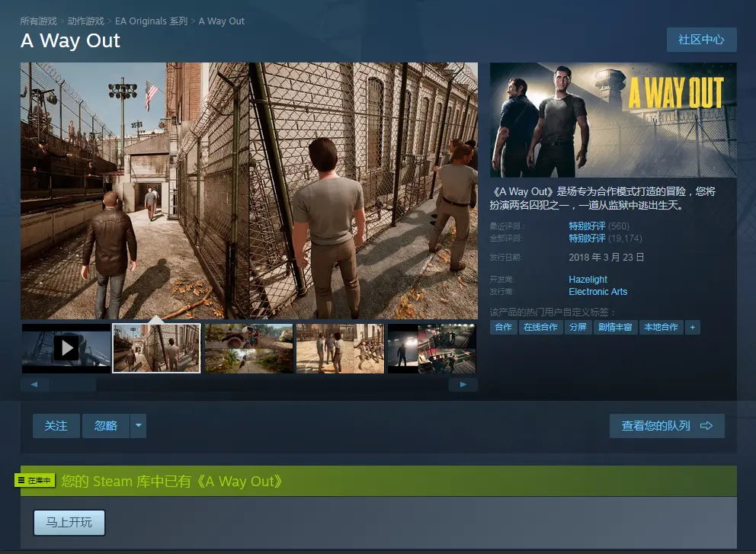Launch game with 马上开玩 button
Viewport: 756px width, 554px height.
tap(69, 523)
